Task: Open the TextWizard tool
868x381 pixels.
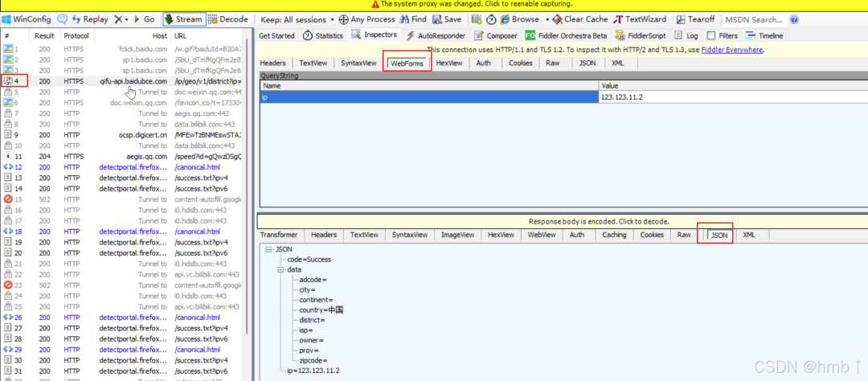Action: tap(641, 19)
